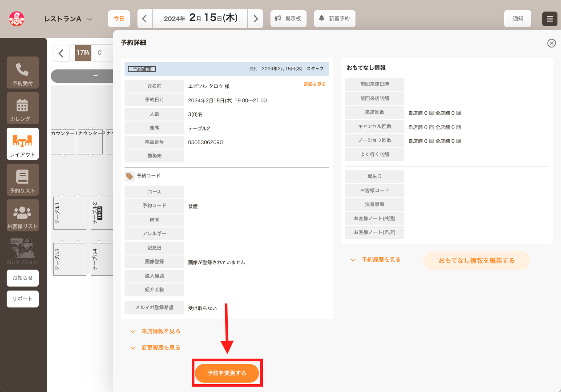
Task: Select the 17時 time slot
Action: [x=83, y=53]
